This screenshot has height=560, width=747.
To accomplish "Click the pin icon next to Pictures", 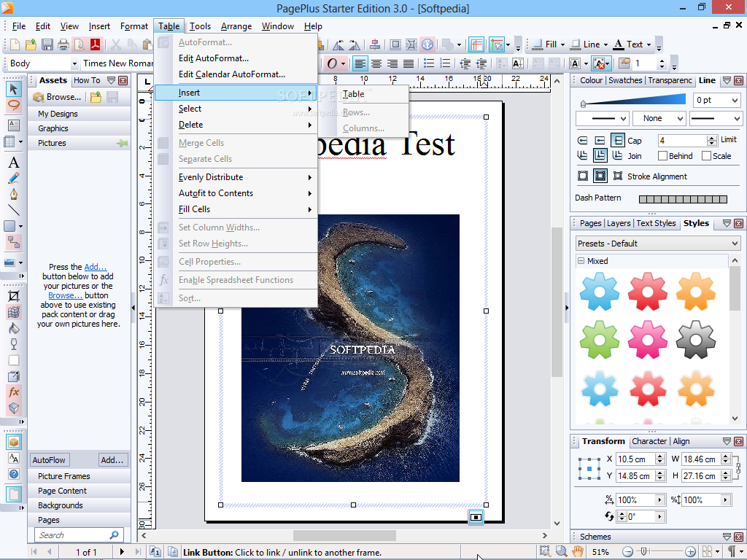I will [x=123, y=143].
